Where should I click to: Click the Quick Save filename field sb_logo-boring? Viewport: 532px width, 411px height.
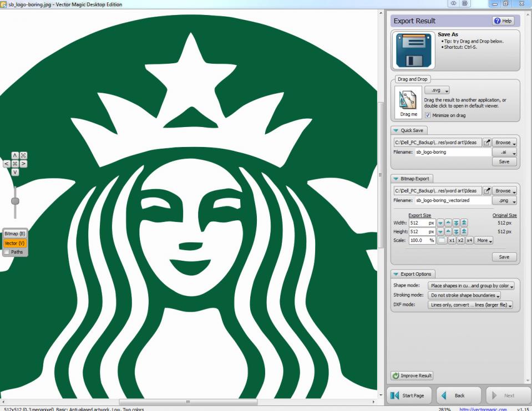tap(453, 153)
